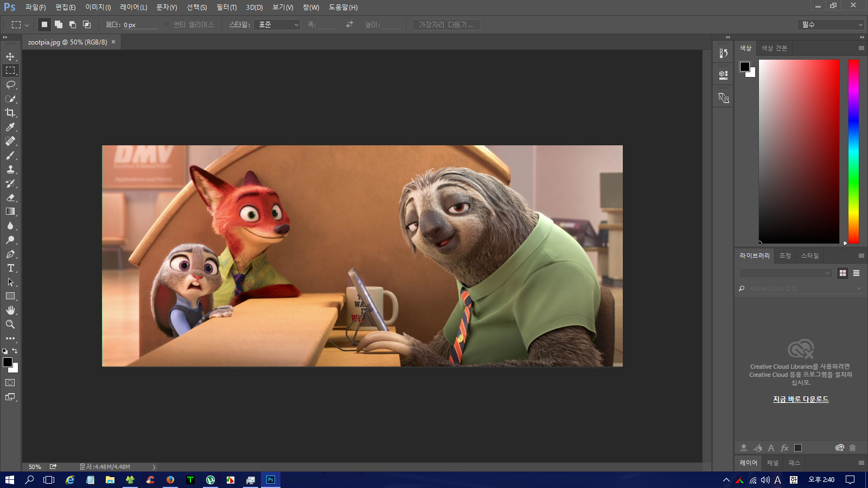Viewport: 868px width, 488px height.
Task: Select the Dodge tool
Action: pos(10,240)
